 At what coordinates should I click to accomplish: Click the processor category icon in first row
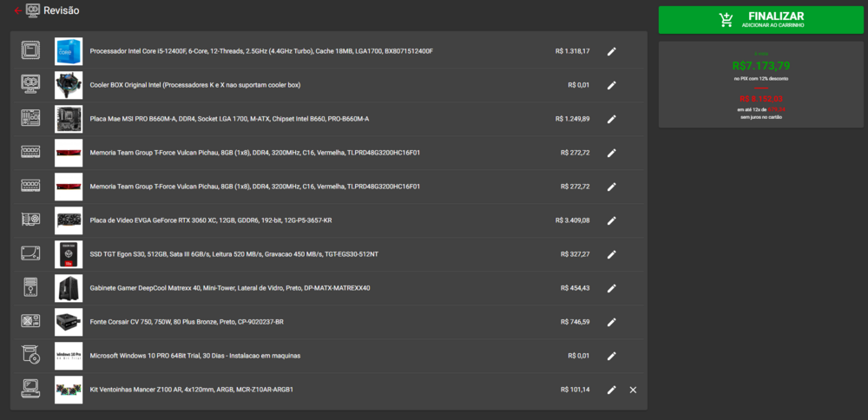pos(30,51)
